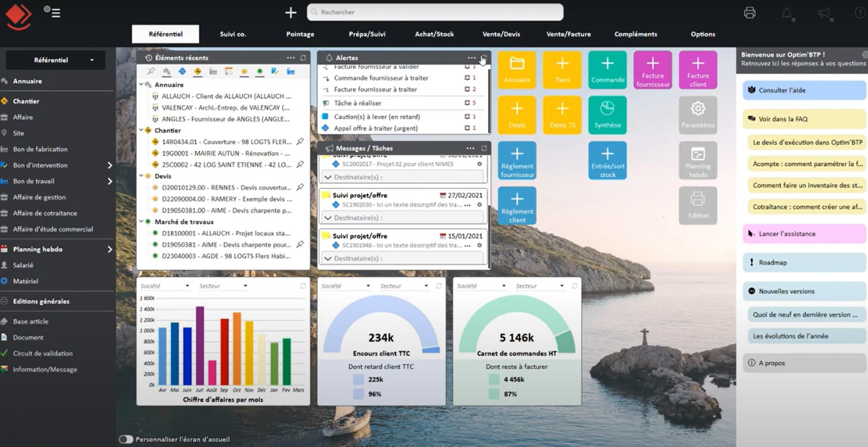Click Consulter l'aide button
868x447 pixels.
[x=804, y=90]
